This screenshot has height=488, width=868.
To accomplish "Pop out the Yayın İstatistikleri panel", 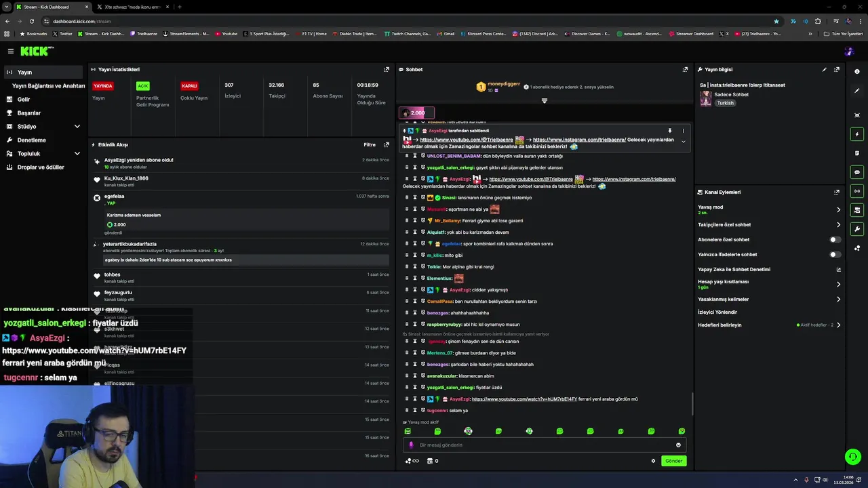I will (x=387, y=69).
